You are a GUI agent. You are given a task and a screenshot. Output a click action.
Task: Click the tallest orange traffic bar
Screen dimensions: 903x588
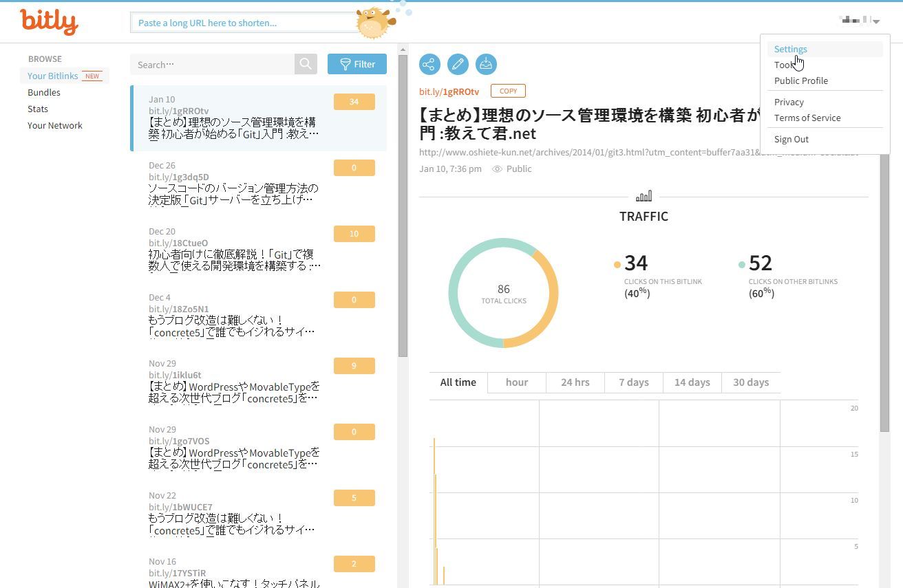[x=434, y=511]
